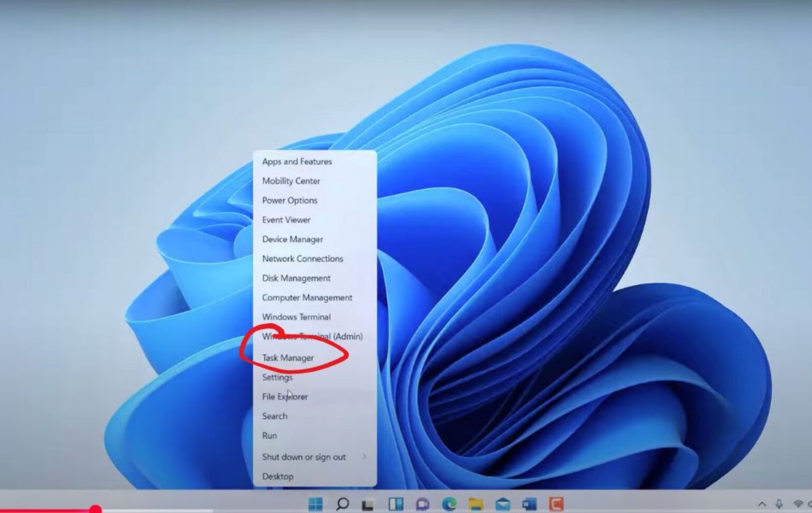Screen dimensions: 812x513
Task: Click the Wi-Fi icon in system tray
Action: click(797, 503)
